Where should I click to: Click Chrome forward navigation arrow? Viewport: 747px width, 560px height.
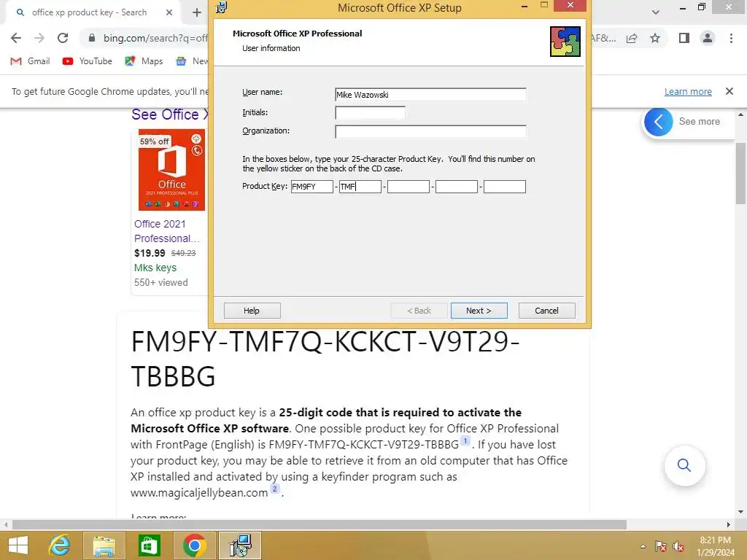39,38
